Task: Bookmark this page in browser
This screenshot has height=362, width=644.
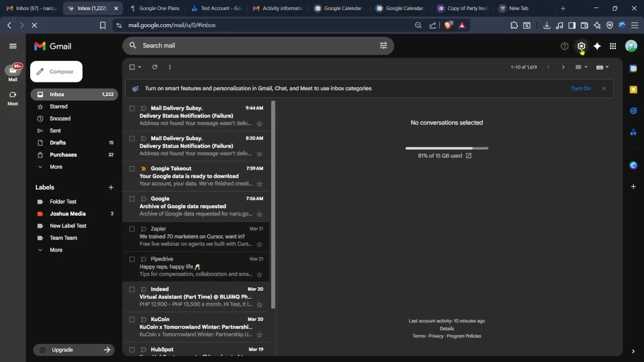Action: [103, 25]
